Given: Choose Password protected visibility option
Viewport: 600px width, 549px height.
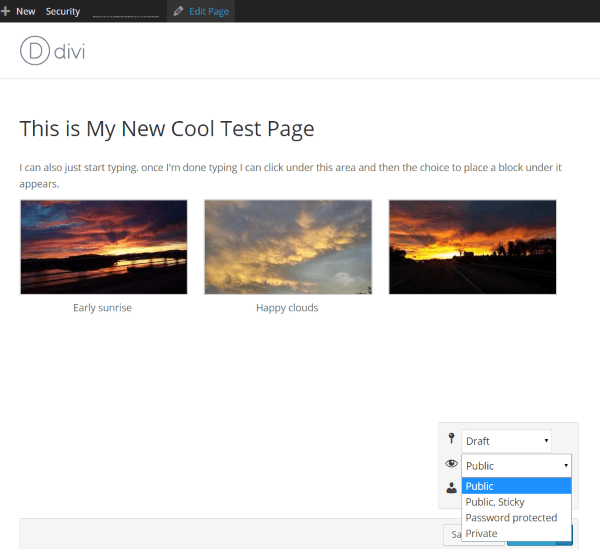Looking at the screenshot, I should click(517, 518).
